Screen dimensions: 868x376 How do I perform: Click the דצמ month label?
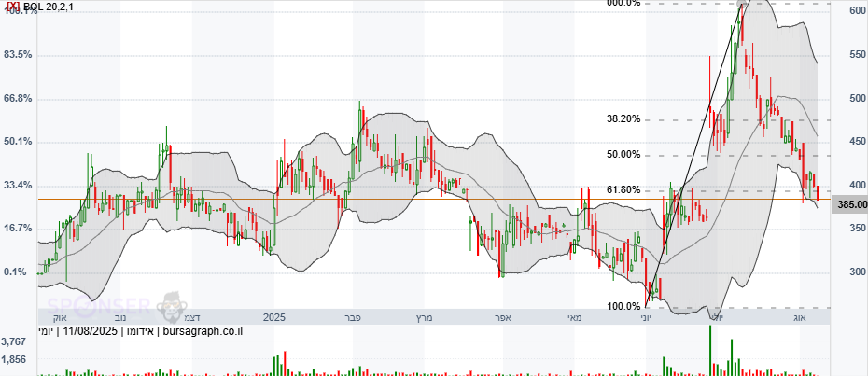[190, 318]
